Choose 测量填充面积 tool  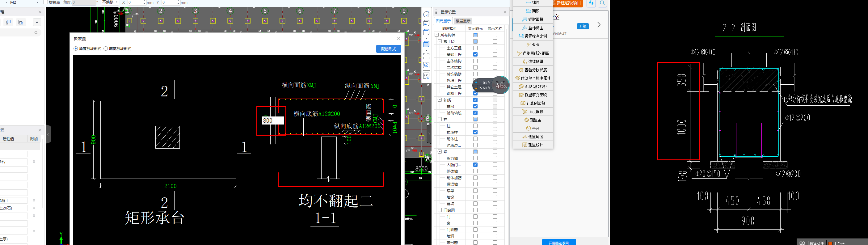[533, 95]
